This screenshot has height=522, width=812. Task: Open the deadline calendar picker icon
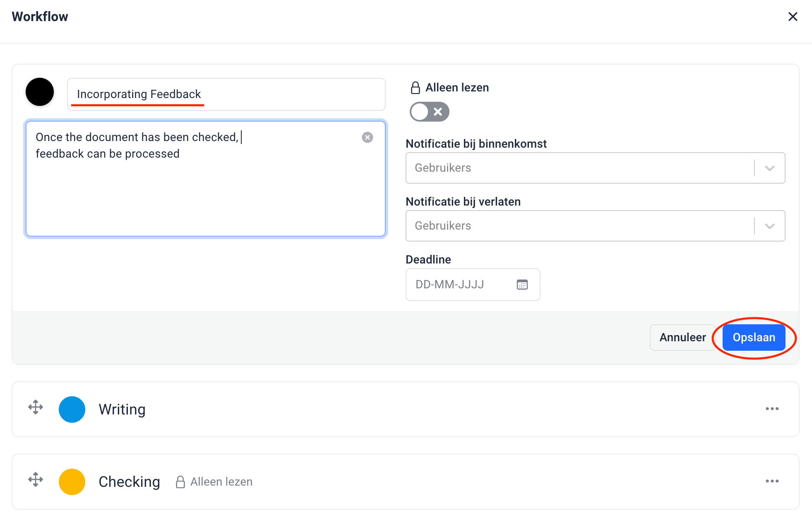pos(522,285)
